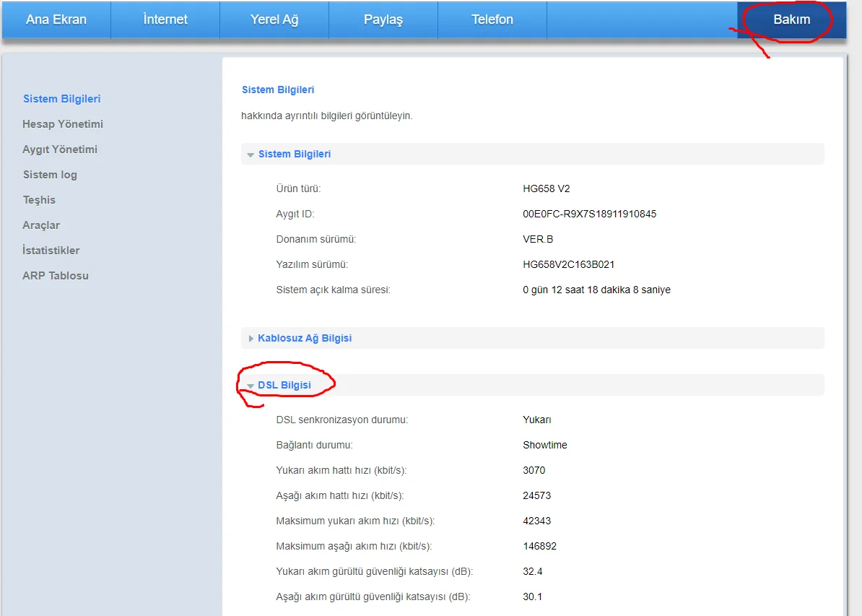Click the Maksimum yukarı akım hızı label
Image resolution: width=862 pixels, height=616 pixels.
[355, 521]
